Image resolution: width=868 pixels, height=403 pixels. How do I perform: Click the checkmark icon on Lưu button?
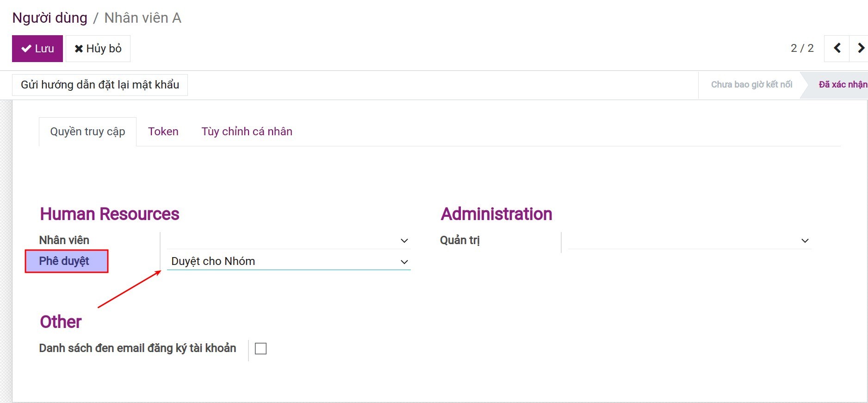coord(26,49)
